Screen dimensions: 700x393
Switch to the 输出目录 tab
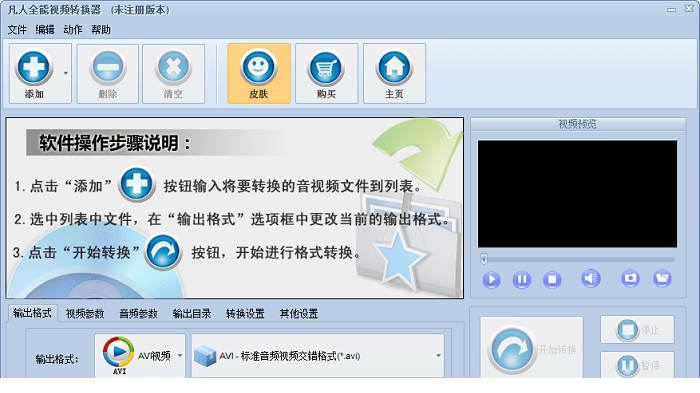click(192, 314)
